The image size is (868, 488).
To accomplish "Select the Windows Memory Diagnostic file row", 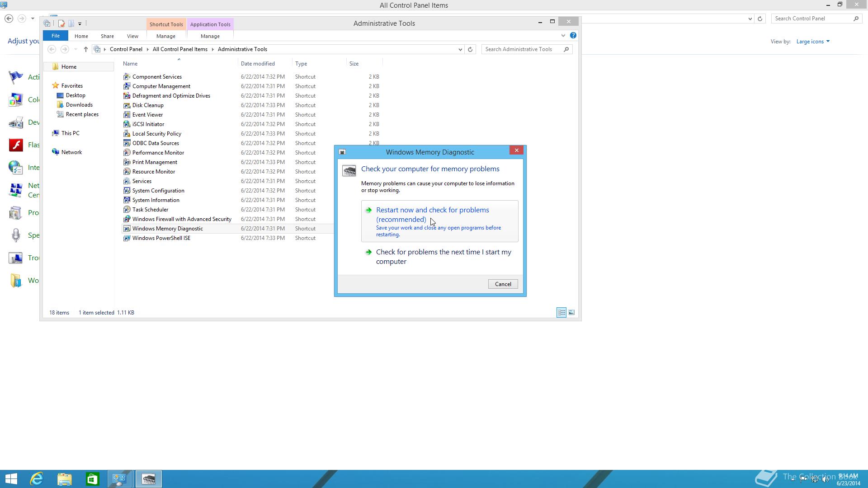I will [x=228, y=229].
